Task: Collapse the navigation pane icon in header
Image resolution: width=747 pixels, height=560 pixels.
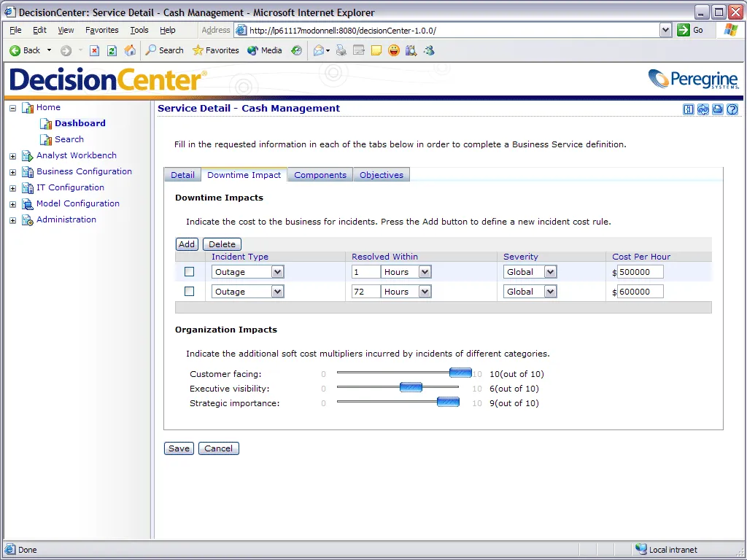Action: (x=689, y=109)
